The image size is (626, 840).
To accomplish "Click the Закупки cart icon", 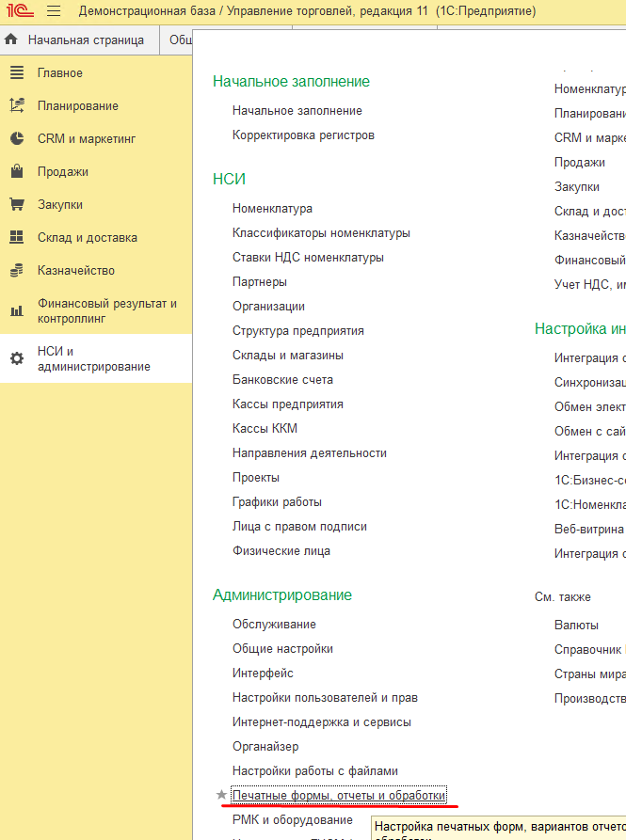I will 17,204.
